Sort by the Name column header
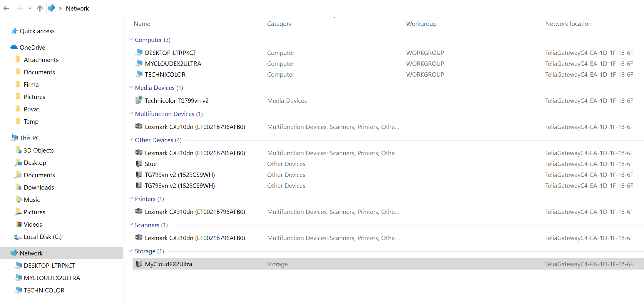This screenshot has width=644, height=306. (x=142, y=24)
